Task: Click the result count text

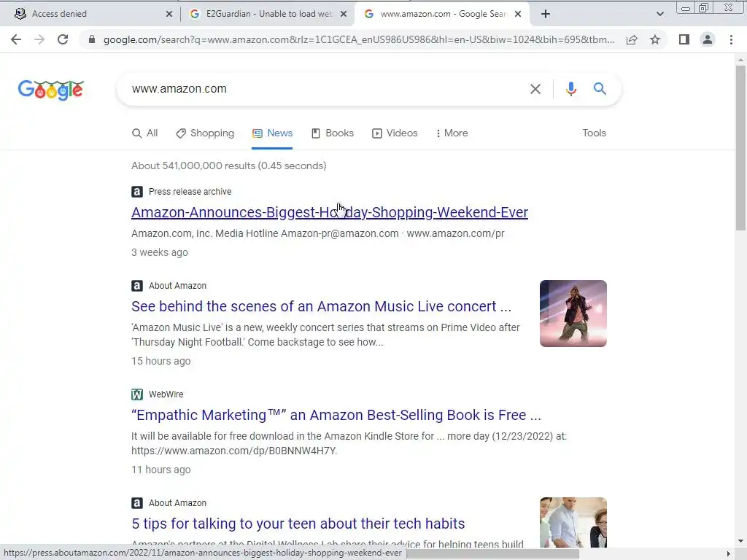Action: [x=228, y=166]
